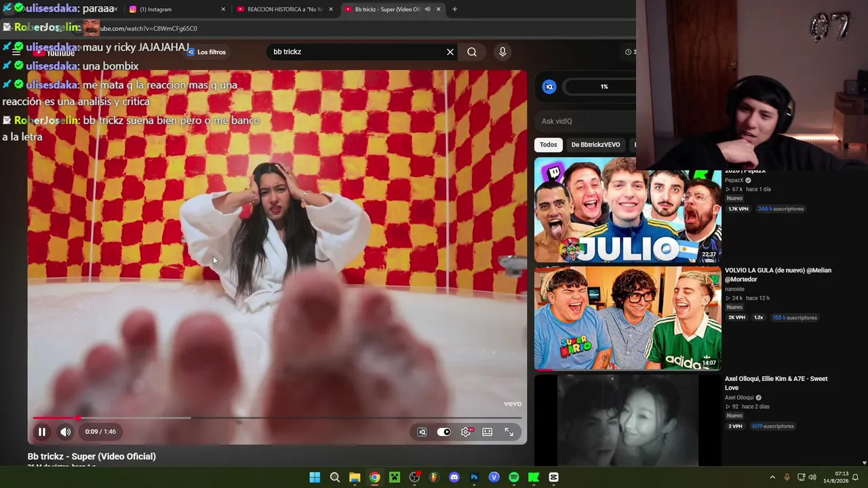Click the '609 suscriptores' badge
Screen dimensions: 868x488
coord(773,426)
